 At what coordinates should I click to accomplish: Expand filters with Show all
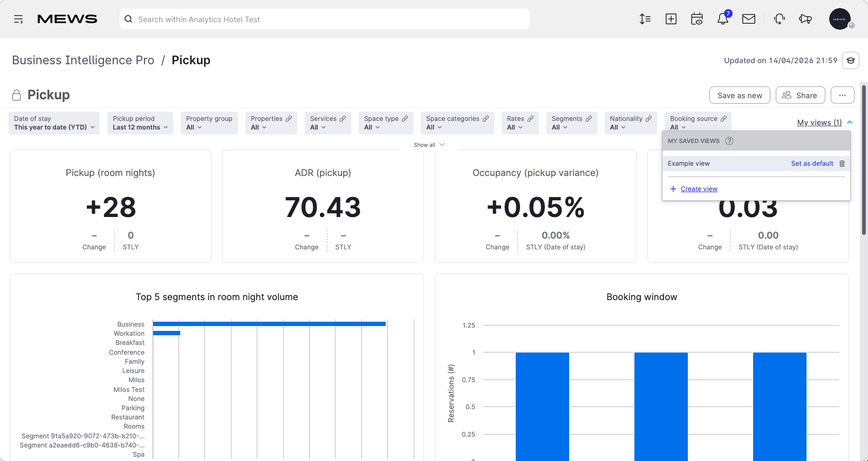pyautogui.click(x=429, y=145)
